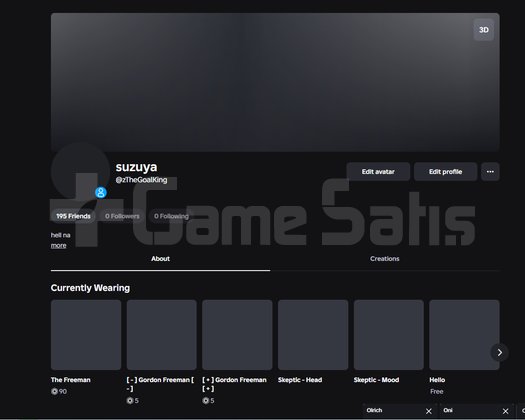Open the [ - ] Gordon Freeman item thumbnail

pos(162,335)
